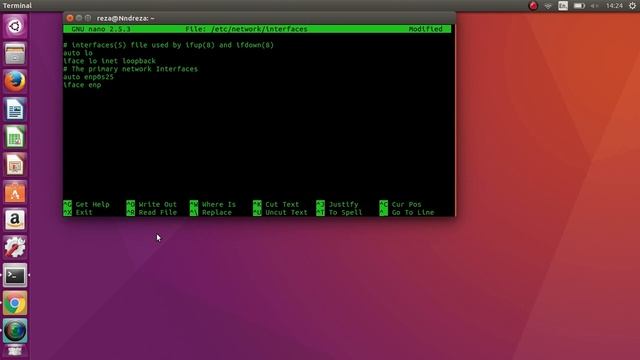This screenshot has width=640, height=360.
Task: Open System Settings from the dock
Action: (15, 247)
